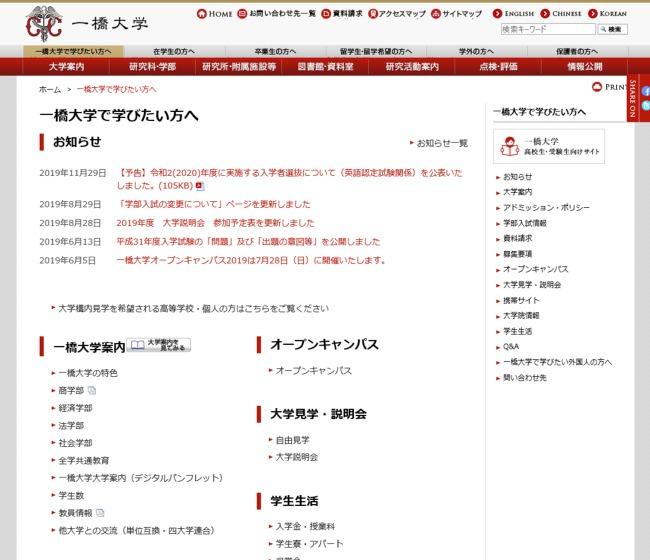Select the 学外の方へ tab
This screenshot has height=560, width=650.
tap(476, 51)
